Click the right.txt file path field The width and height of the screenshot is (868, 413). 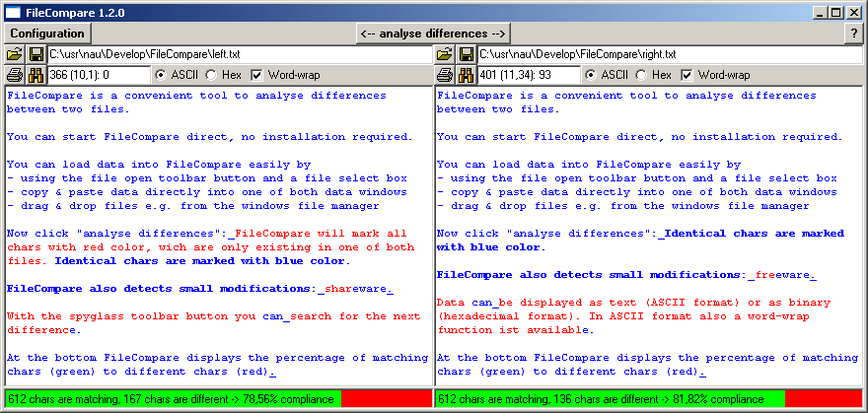[670, 55]
